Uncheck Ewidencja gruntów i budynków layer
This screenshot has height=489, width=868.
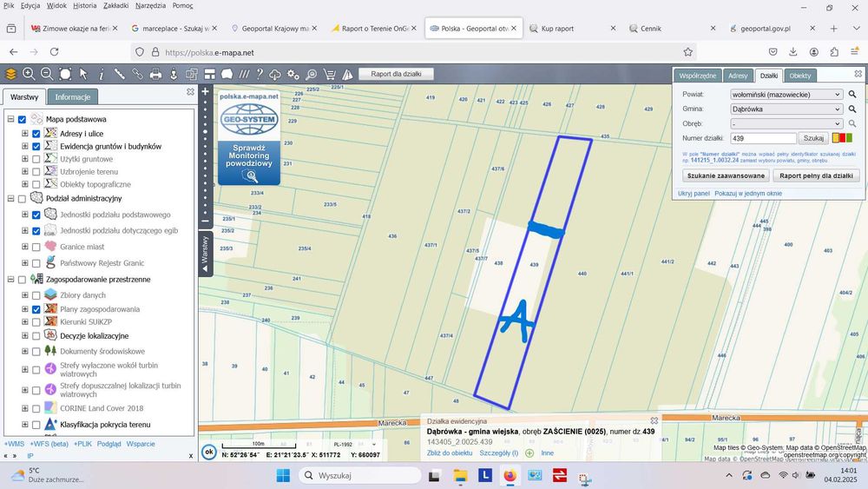pyautogui.click(x=36, y=146)
